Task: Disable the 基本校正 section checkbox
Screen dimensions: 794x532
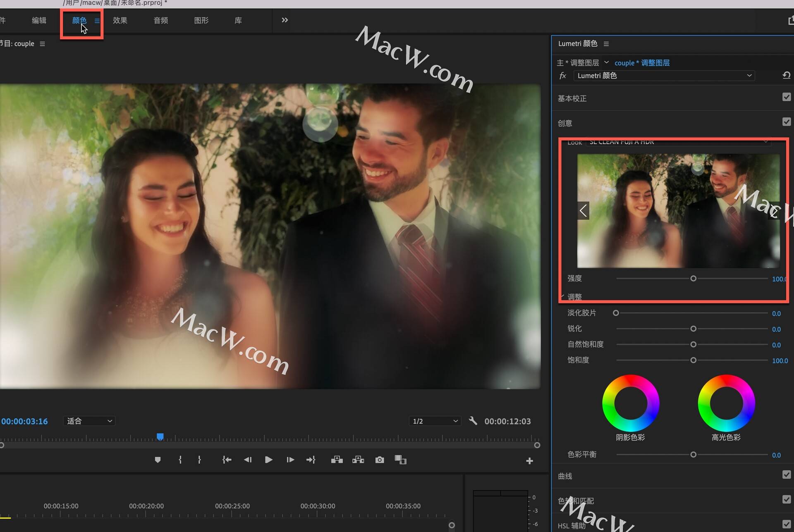Action: pyautogui.click(x=786, y=97)
